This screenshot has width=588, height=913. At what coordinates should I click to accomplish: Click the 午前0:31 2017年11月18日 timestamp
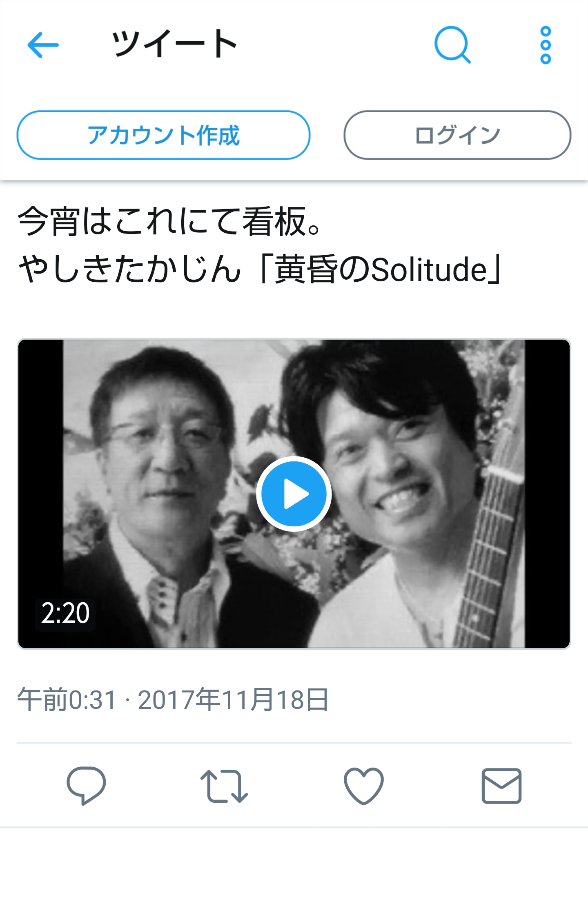click(173, 700)
